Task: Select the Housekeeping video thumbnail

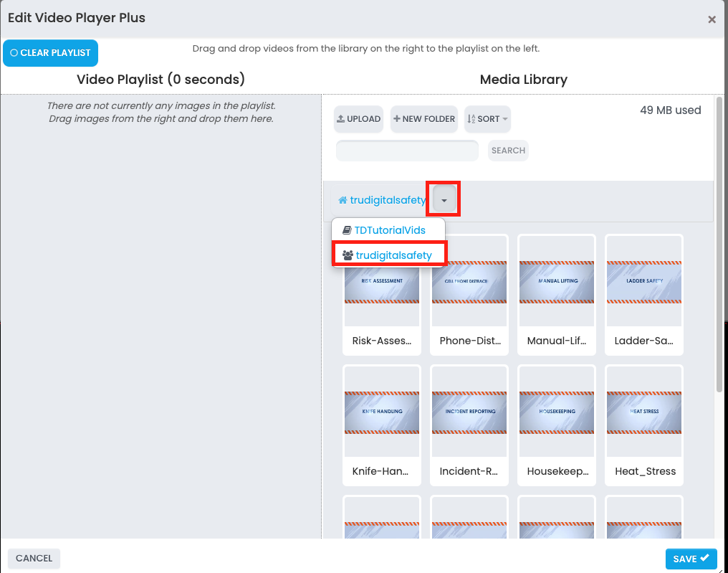Action: pos(556,412)
